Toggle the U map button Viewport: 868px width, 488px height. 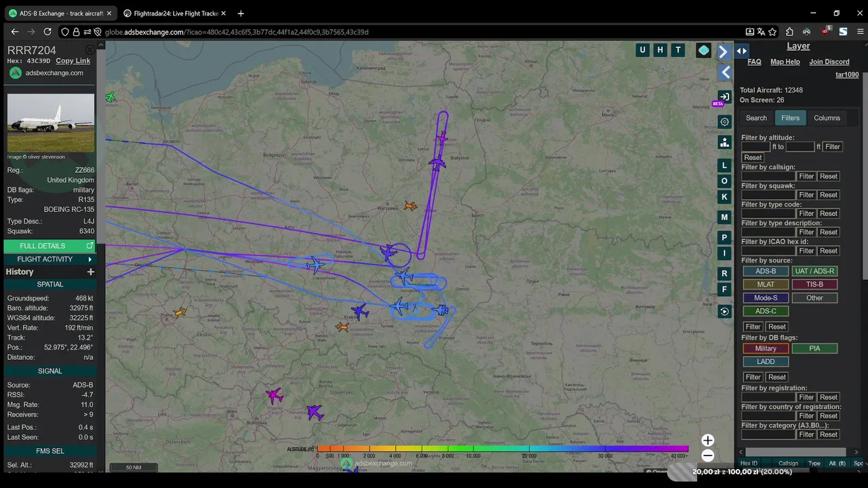[x=642, y=49]
